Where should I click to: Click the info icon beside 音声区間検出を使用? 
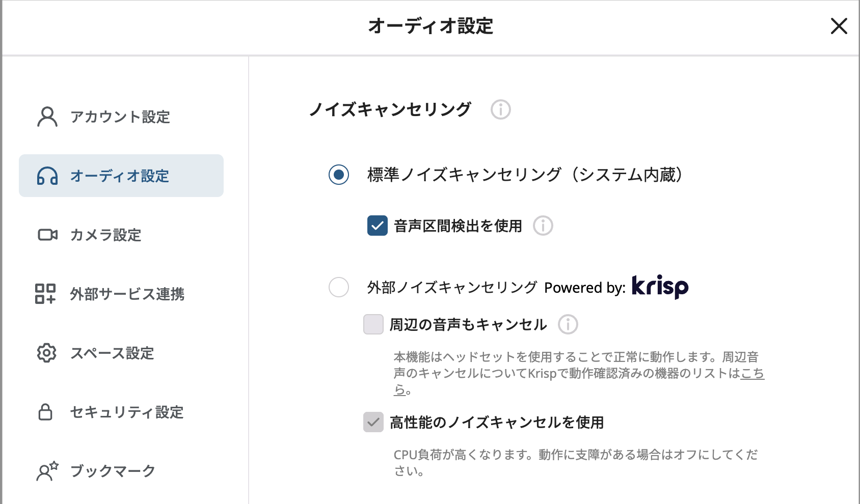(x=543, y=226)
